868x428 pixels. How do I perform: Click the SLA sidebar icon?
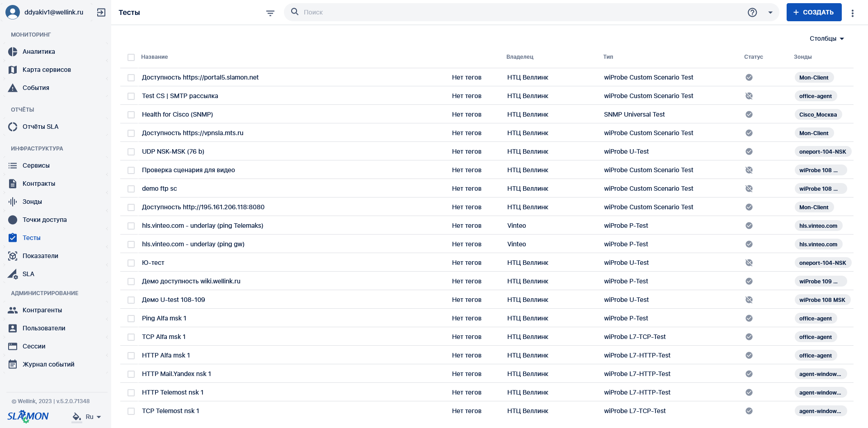pos(13,274)
